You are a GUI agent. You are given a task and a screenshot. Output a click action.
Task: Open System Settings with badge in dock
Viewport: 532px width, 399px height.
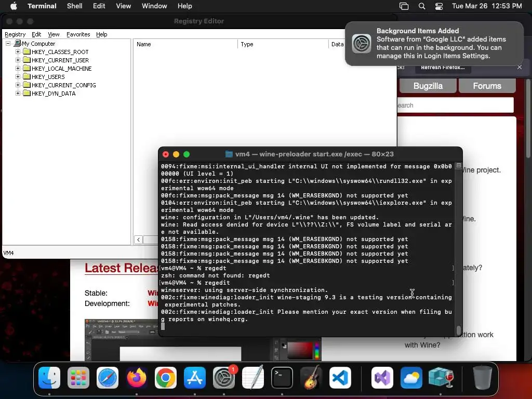click(x=224, y=378)
